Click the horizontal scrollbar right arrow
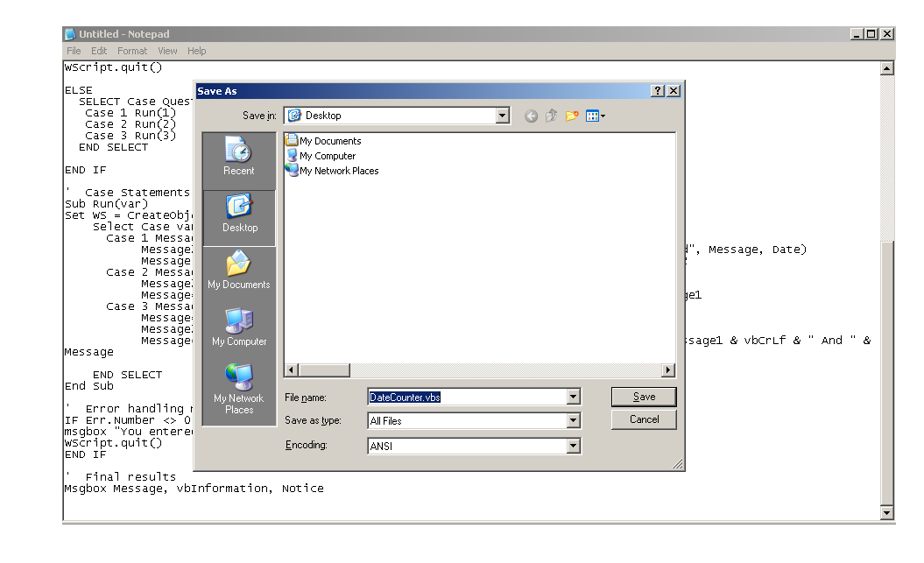Screen dimensions: 924x563 (x=670, y=369)
